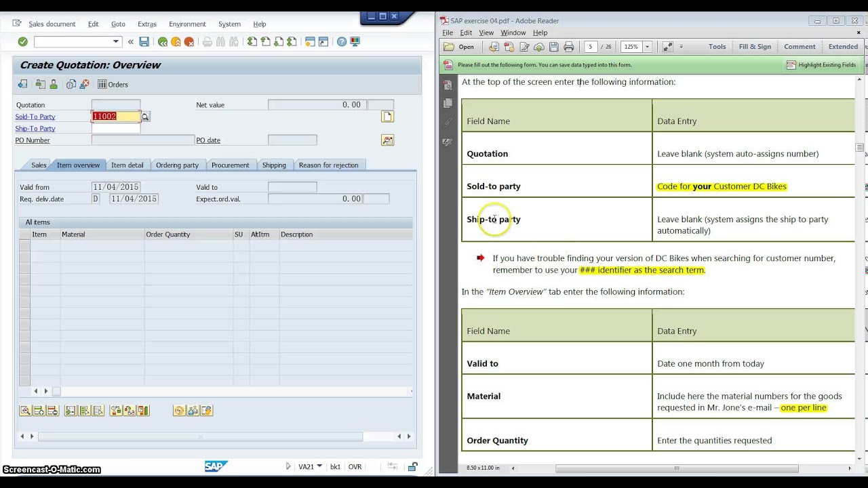Switch to the Reason for rejection tab

click(328, 165)
